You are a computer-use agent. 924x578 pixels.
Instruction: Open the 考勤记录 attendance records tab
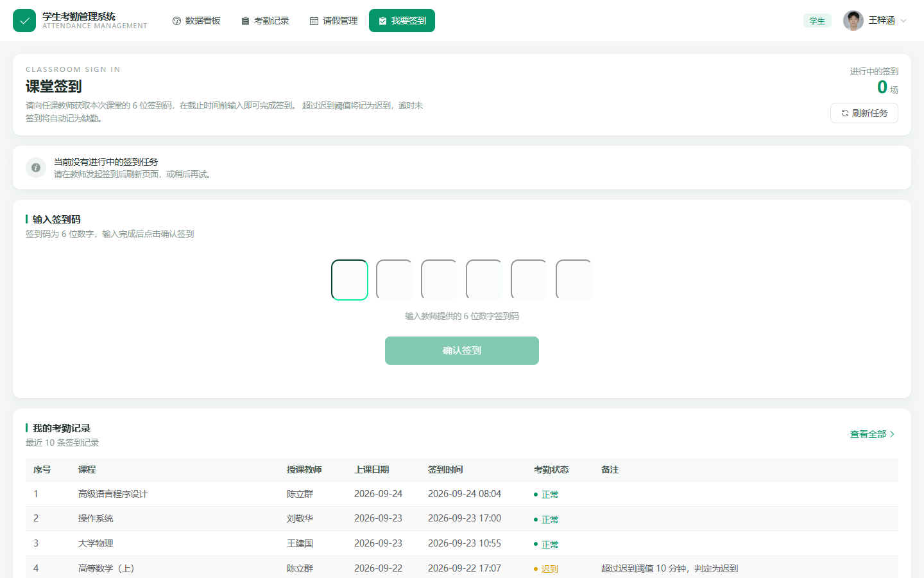tap(265, 21)
